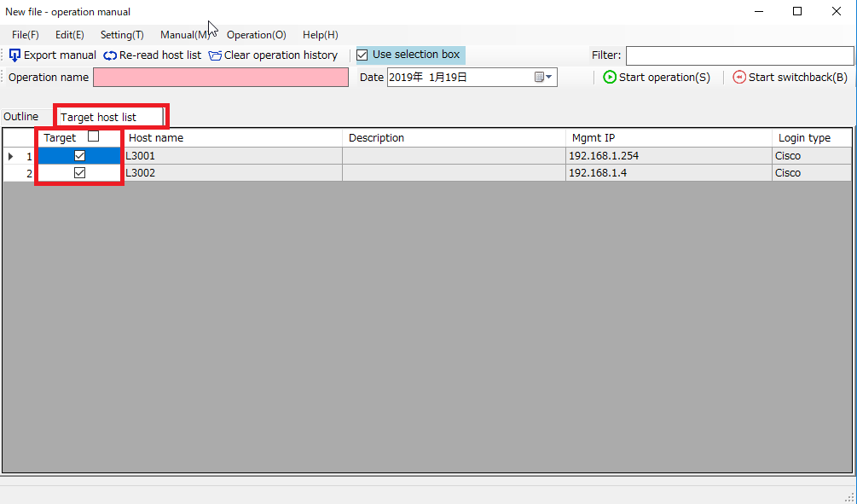857x504 pixels.
Task: Click into the Filter text box
Action: [738, 55]
